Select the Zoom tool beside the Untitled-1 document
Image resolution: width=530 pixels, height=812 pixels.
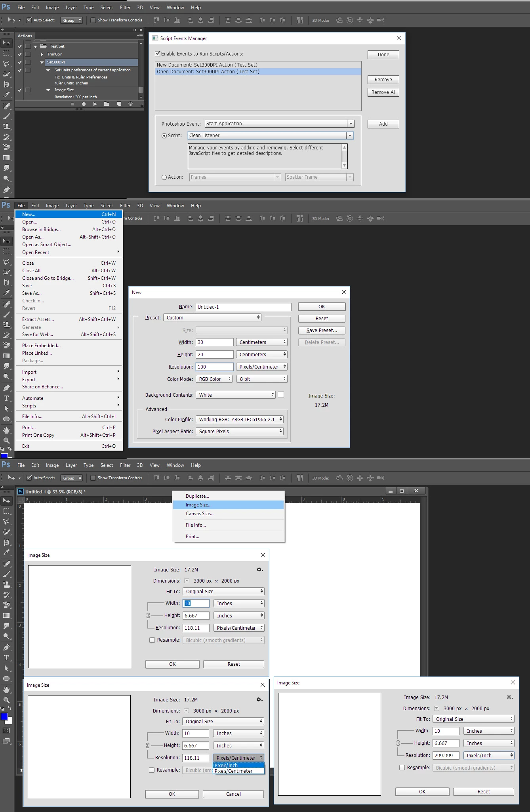pos(6,700)
